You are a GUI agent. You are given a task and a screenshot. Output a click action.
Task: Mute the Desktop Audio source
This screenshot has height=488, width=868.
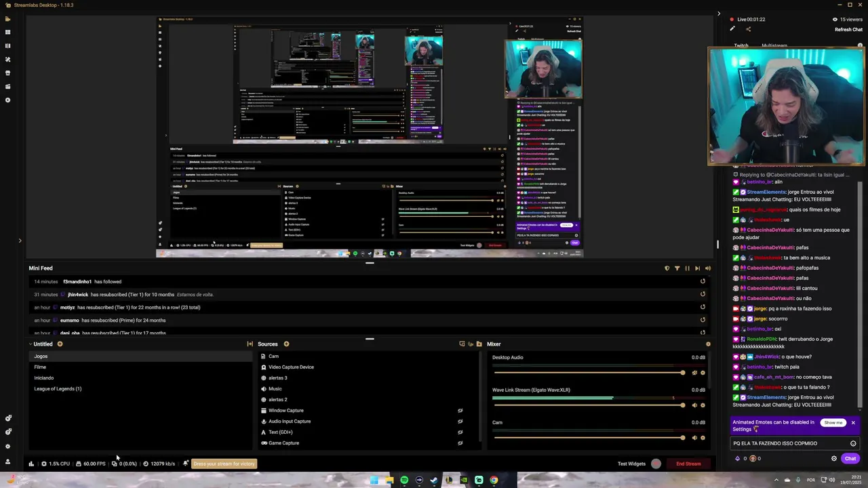click(x=694, y=373)
